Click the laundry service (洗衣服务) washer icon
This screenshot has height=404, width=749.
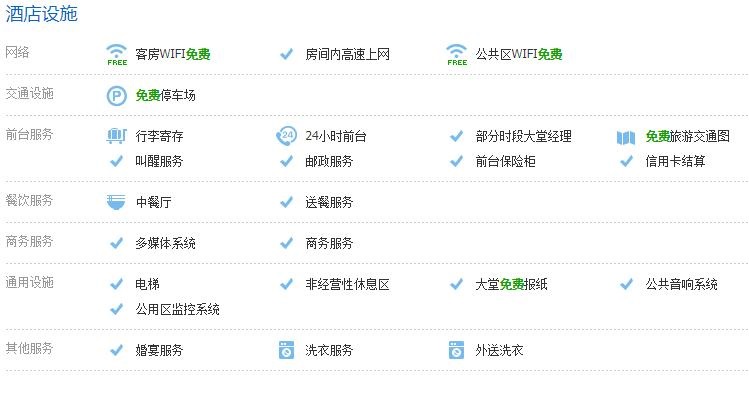coord(287,351)
